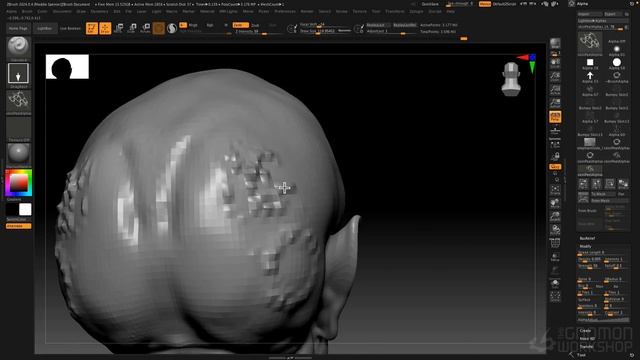Screen dimensions: 640x360
Task: Click the Lock camera icon in right shelf
Action: click(555, 156)
